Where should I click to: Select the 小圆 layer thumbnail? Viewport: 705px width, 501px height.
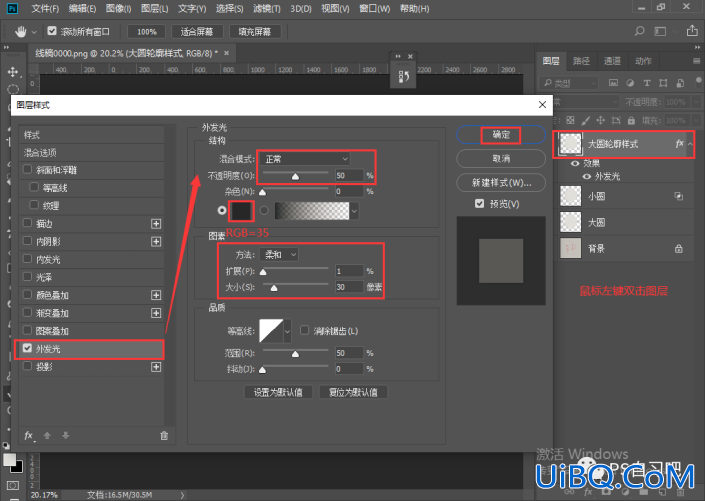tap(571, 197)
